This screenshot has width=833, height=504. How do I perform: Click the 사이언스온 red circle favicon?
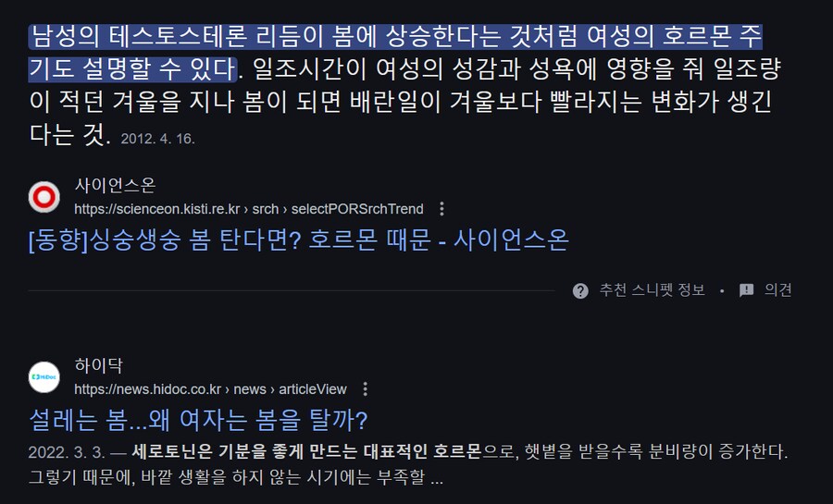click(x=44, y=197)
